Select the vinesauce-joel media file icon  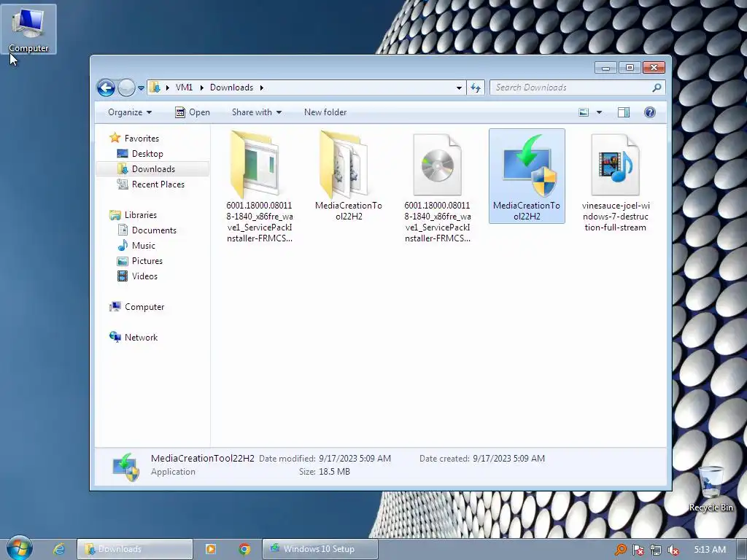click(x=616, y=165)
